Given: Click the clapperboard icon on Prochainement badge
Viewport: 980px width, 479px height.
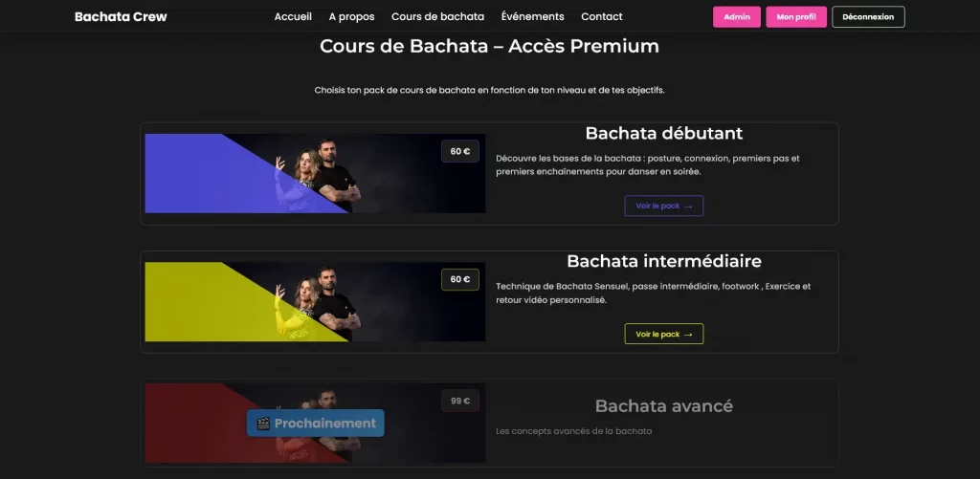Looking at the screenshot, I should [x=263, y=424].
